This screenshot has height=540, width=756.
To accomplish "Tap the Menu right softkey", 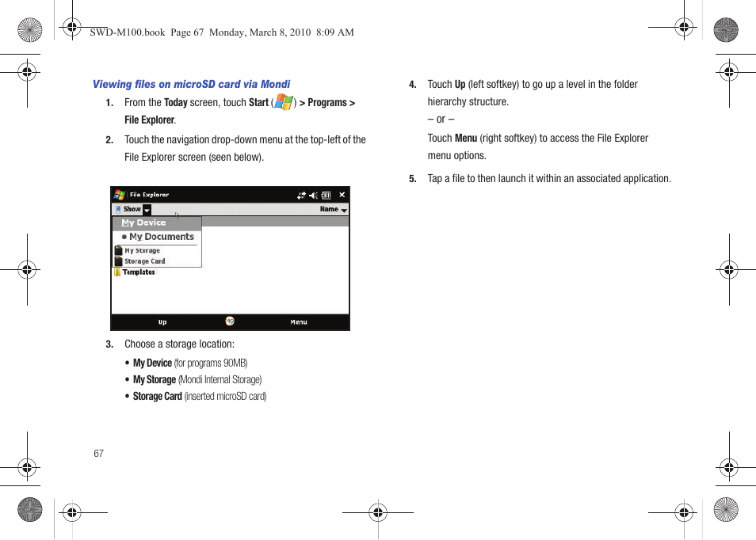I will pyautogui.click(x=299, y=322).
